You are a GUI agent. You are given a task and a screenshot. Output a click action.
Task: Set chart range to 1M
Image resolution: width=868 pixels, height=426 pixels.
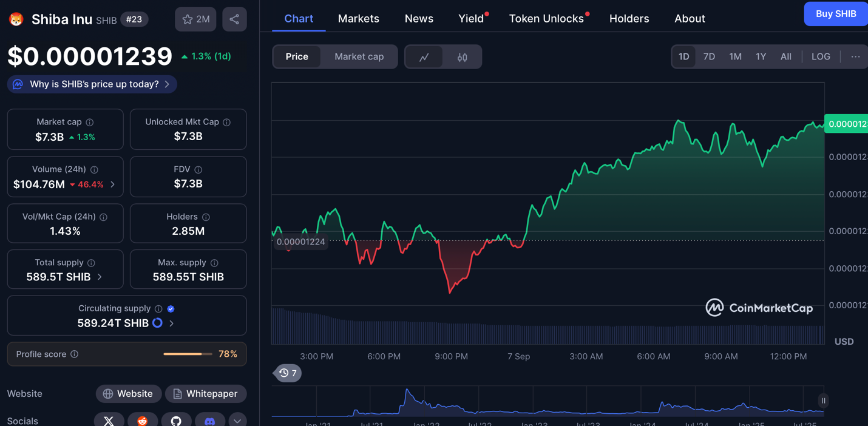(735, 56)
